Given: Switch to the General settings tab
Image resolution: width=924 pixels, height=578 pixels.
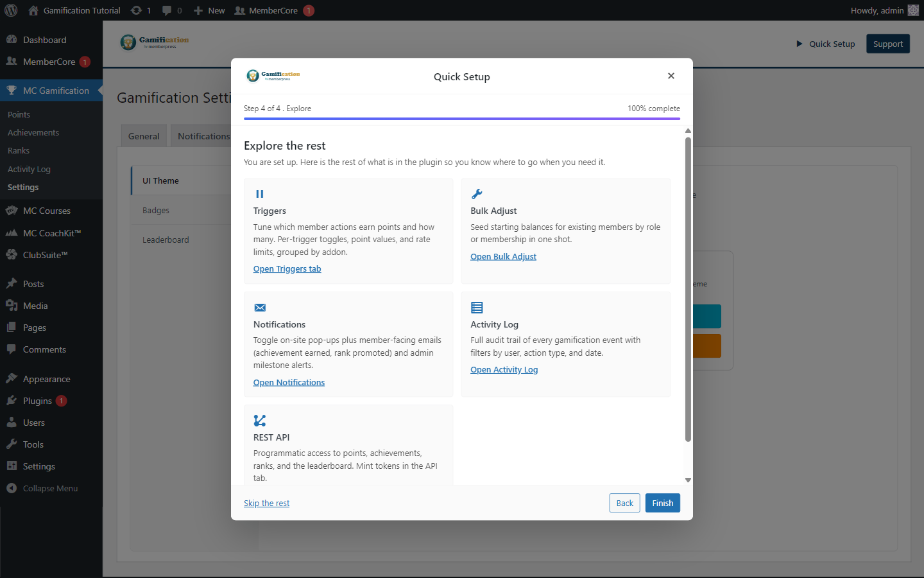Looking at the screenshot, I should [x=144, y=136].
